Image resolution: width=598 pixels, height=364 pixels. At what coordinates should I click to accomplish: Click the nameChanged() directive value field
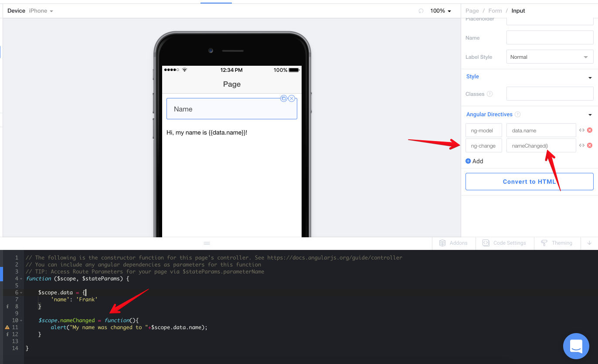coord(541,145)
